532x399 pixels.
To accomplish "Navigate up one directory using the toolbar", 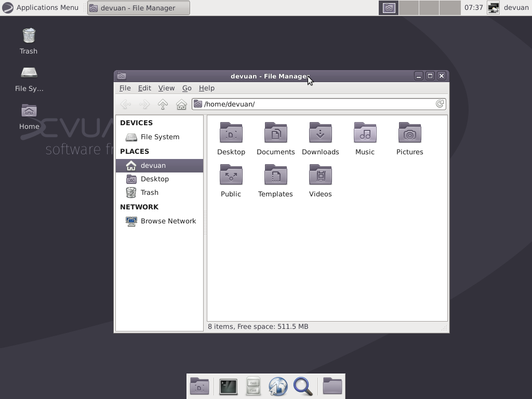I will pyautogui.click(x=162, y=104).
